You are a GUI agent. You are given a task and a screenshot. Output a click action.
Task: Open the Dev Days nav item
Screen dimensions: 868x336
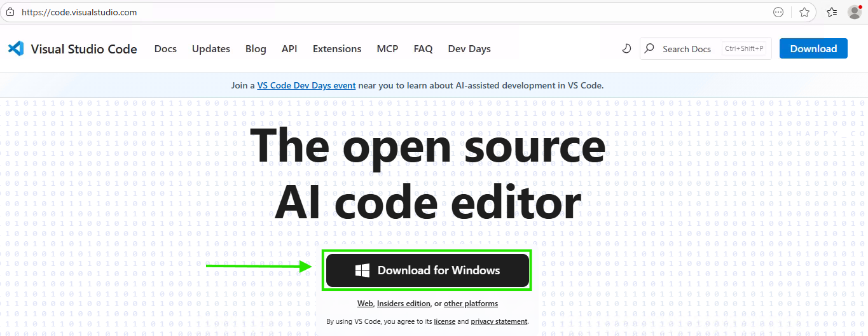point(469,49)
